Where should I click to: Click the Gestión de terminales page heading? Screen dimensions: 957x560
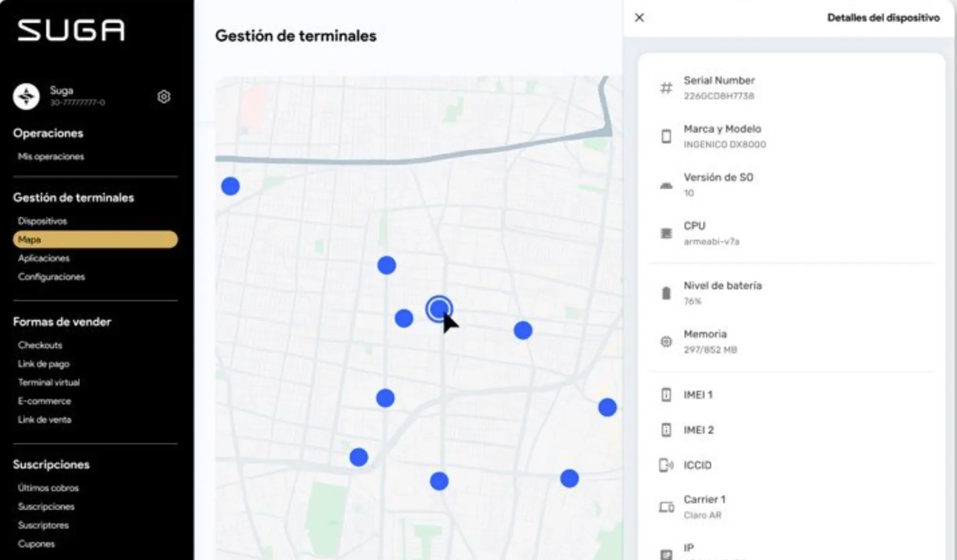[296, 36]
